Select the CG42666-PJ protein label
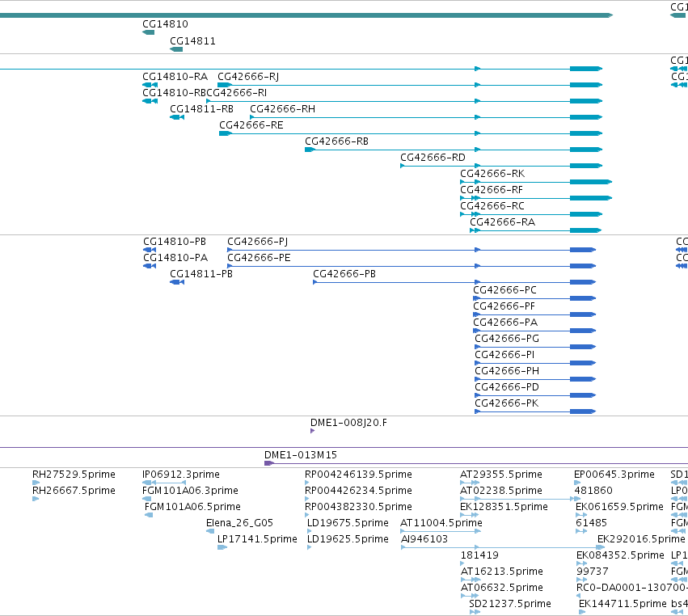Viewport: 688px width, 616px height. click(x=258, y=242)
